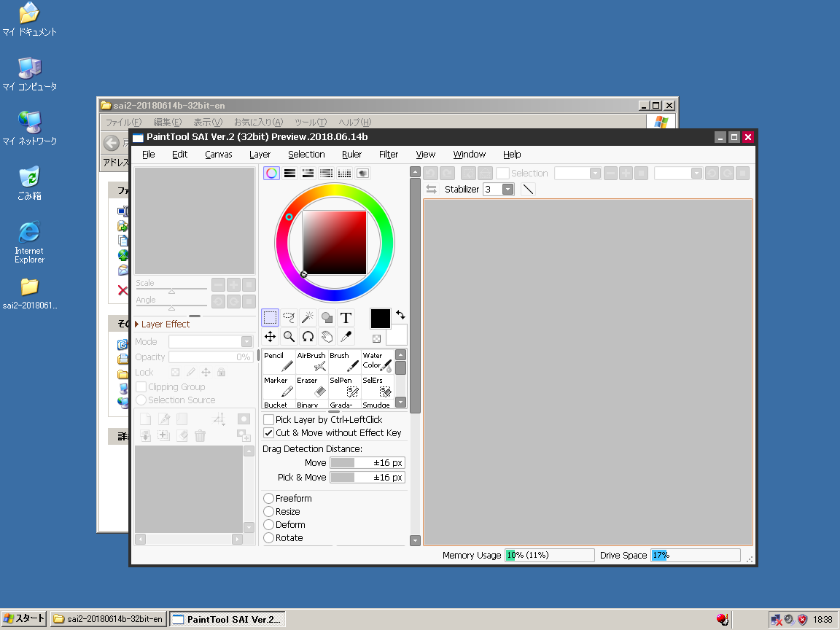This screenshot has width=840, height=630.
Task: Adjust the Move drag distance slider
Action: pos(367,463)
